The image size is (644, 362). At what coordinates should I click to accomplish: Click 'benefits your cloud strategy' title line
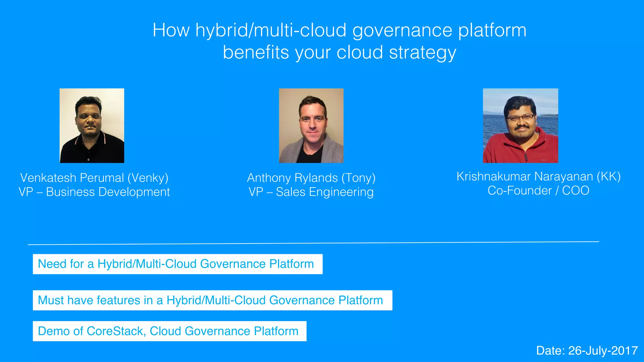[339, 52]
